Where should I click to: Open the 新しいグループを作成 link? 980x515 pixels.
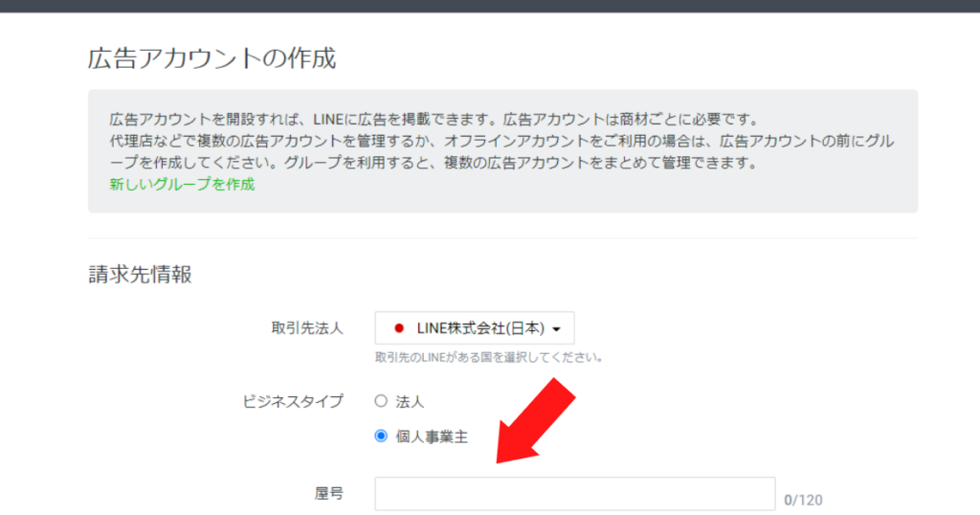click(182, 185)
